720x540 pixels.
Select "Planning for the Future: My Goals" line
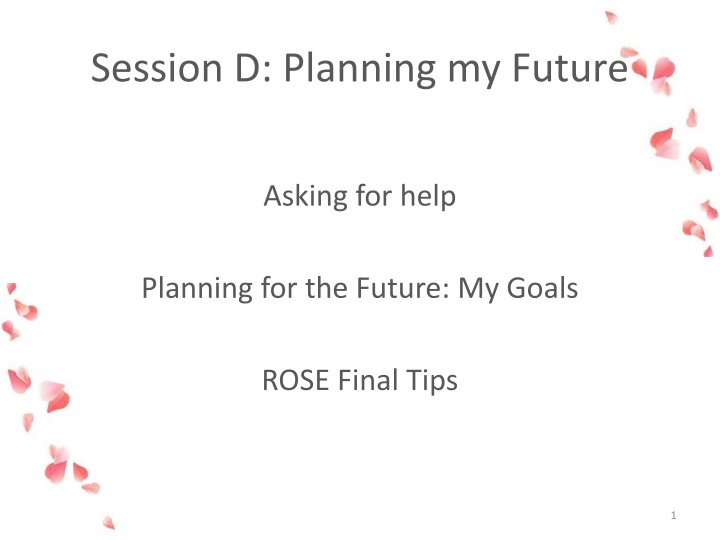(x=360, y=288)
